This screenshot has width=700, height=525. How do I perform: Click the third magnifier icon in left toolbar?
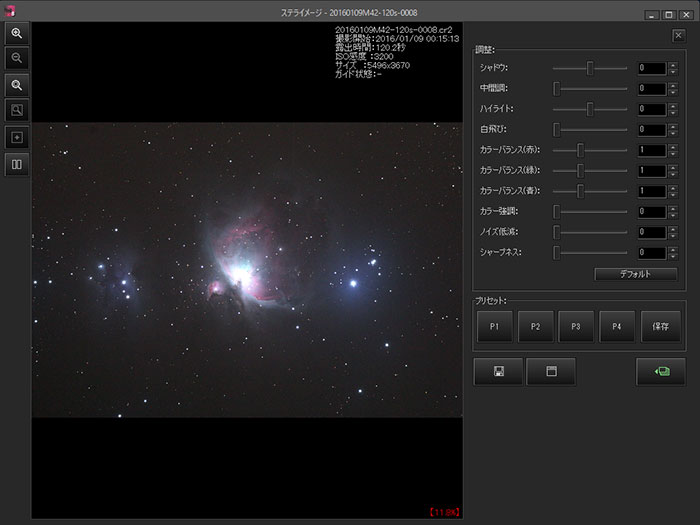(x=17, y=85)
